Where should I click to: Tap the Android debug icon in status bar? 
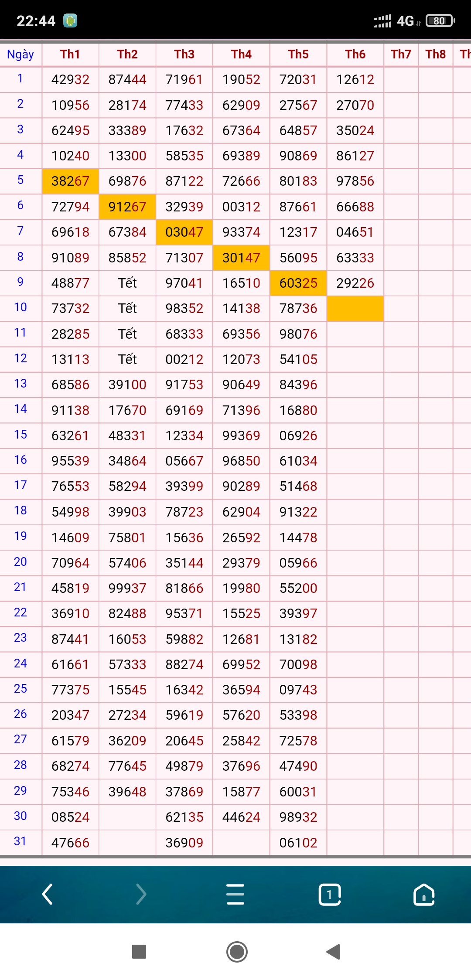70,20
